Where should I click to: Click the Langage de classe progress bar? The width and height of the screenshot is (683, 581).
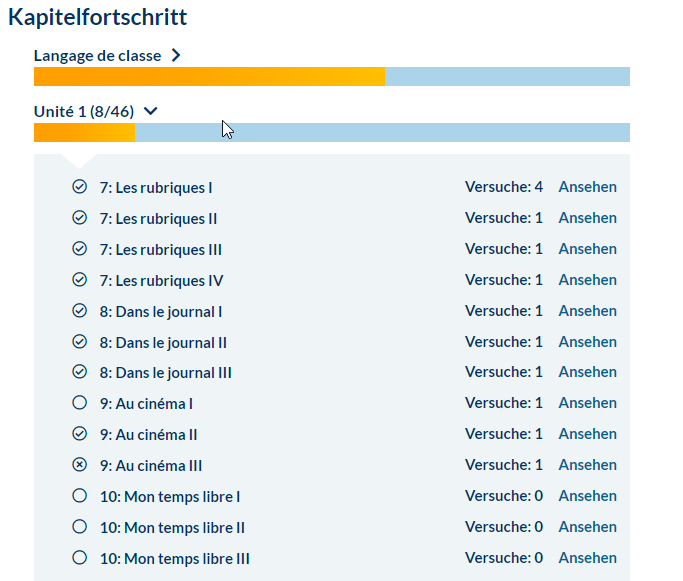coord(331,77)
